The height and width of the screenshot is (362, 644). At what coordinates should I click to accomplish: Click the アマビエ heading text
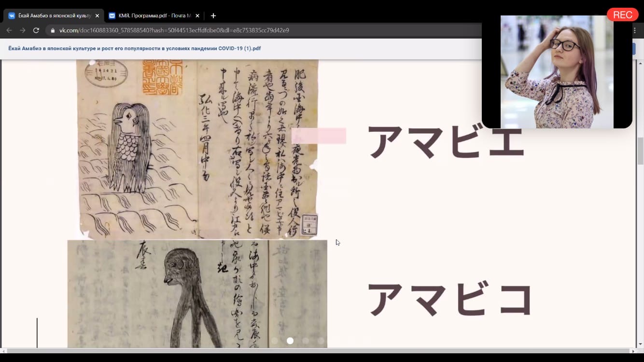click(x=446, y=142)
